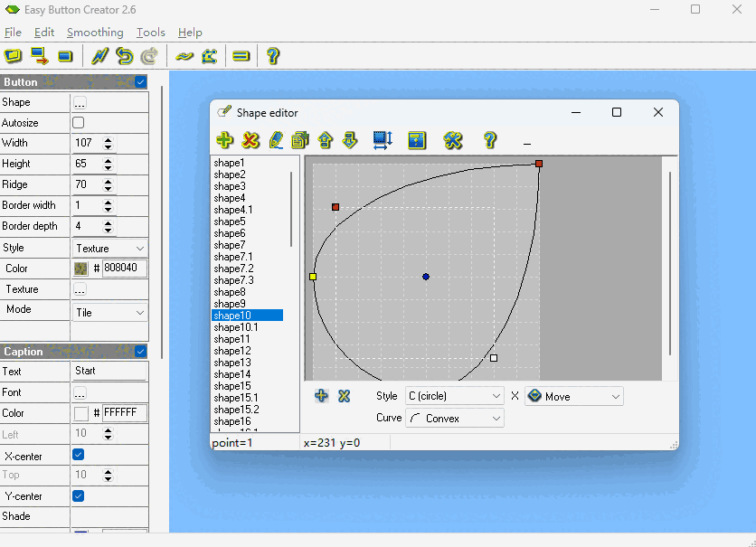The height and width of the screenshot is (547, 756).
Task: Uncheck the Caption section checkbox
Action: coord(139,352)
